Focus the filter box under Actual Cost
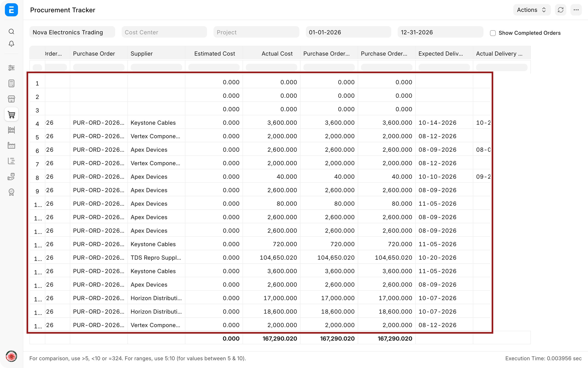The height and width of the screenshot is (368, 588). (x=271, y=67)
